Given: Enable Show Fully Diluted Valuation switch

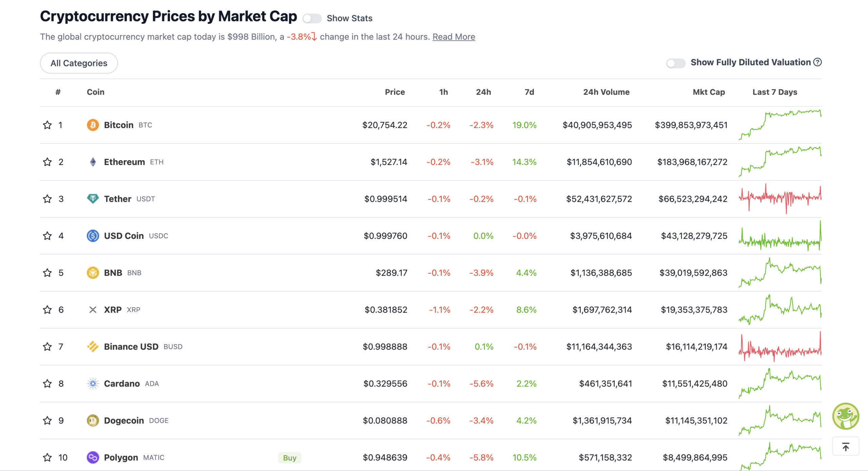Looking at the screenshot, I should coord(676,63).
